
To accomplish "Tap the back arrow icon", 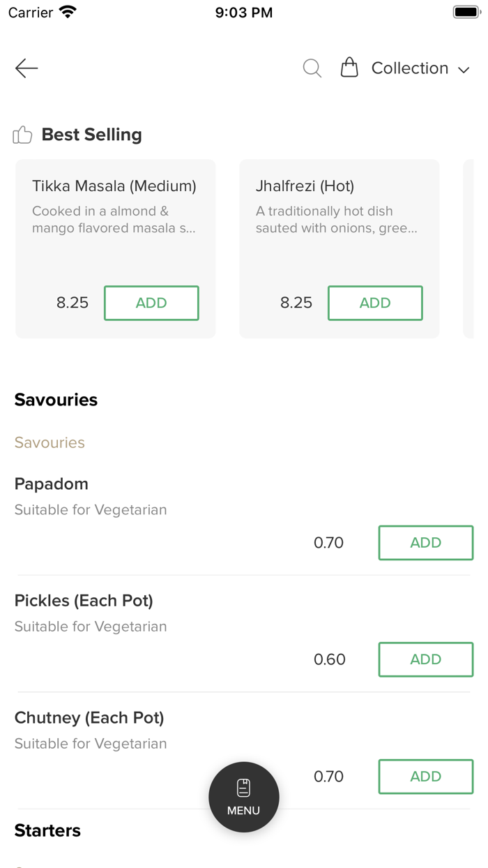I will pos(26,68).
